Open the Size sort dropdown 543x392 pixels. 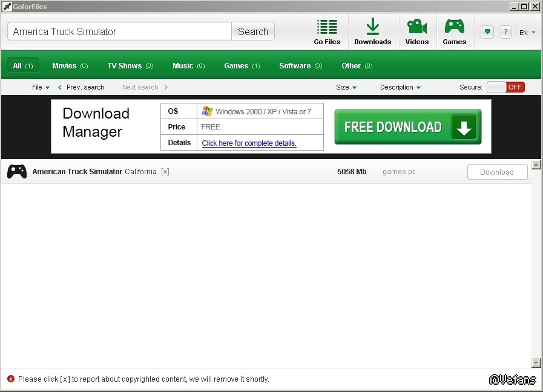pos(346,87)
